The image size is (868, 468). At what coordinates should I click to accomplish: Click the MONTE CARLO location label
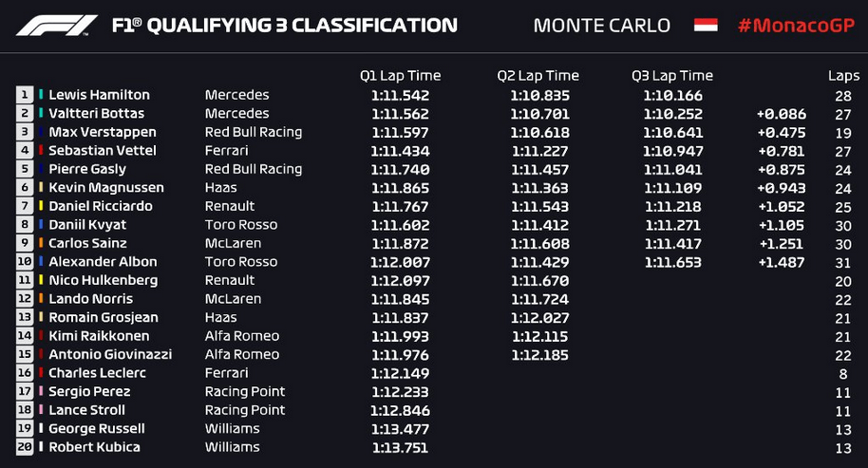click(x=602, y=26)
